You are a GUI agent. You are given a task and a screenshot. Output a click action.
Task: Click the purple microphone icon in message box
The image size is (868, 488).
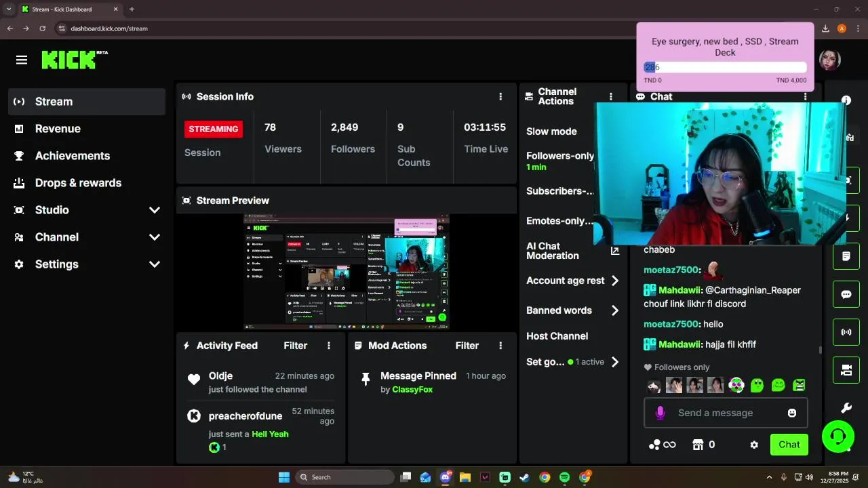pos(660,413)
